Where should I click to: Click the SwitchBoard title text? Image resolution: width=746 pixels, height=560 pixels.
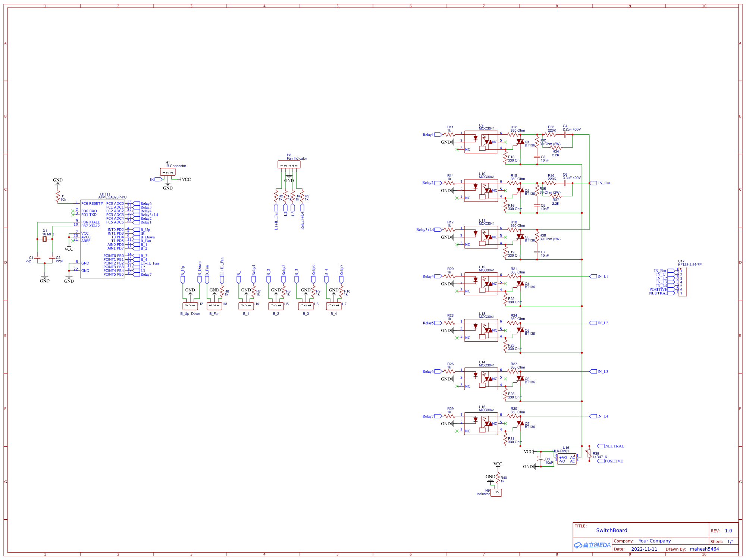612,530
